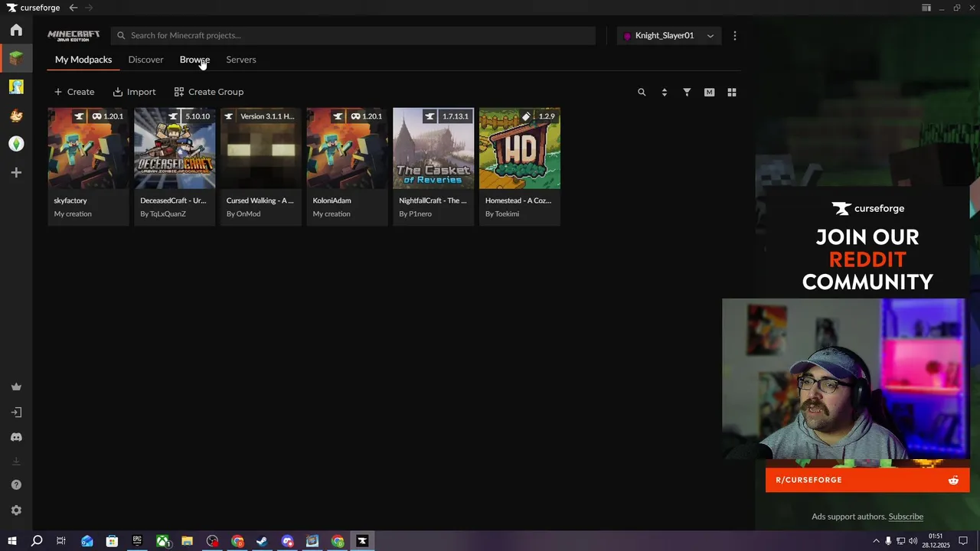Viewport: 980px width, 551px height.
Task: Go to the Servers tab
Action: (241, 60)
